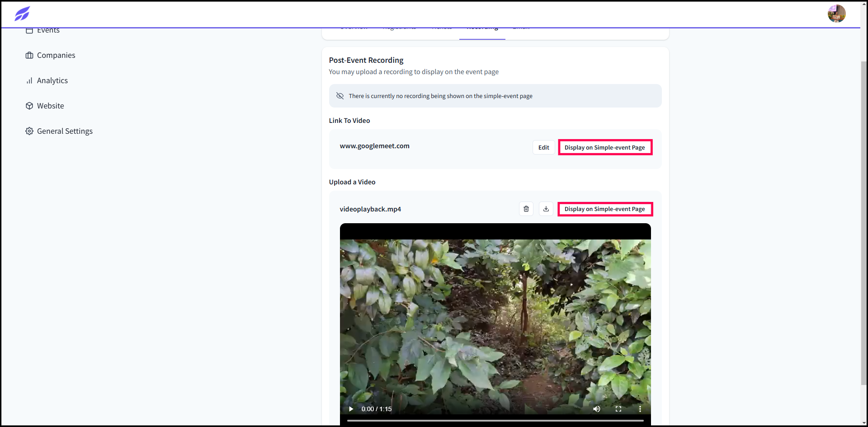Click the www.googlemeet.com link text

[x=374, y=146]
